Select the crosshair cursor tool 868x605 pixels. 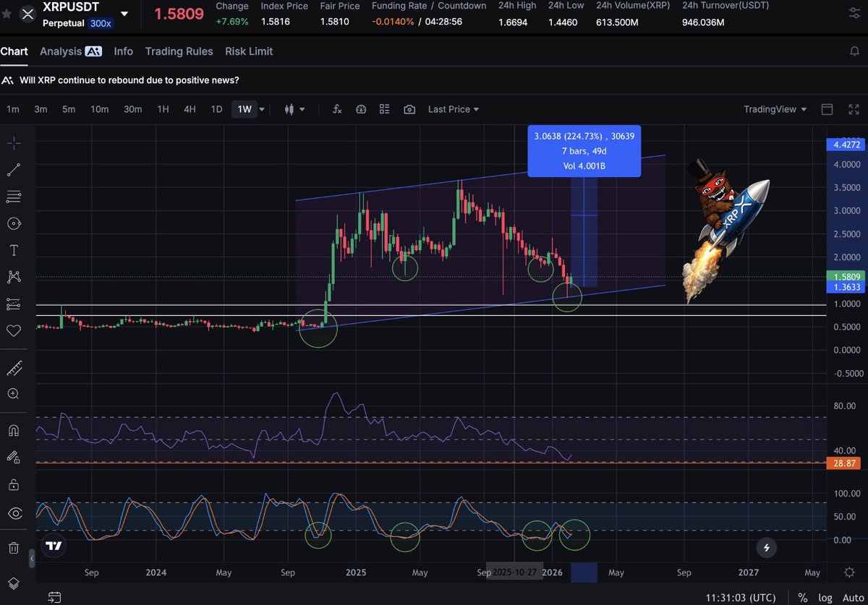pyautogui.click(x=13, y=143)
